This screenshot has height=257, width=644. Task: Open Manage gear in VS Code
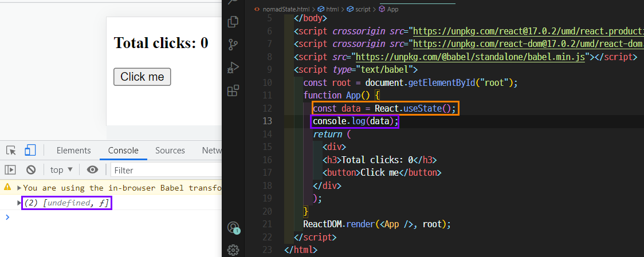click(233, 249)
